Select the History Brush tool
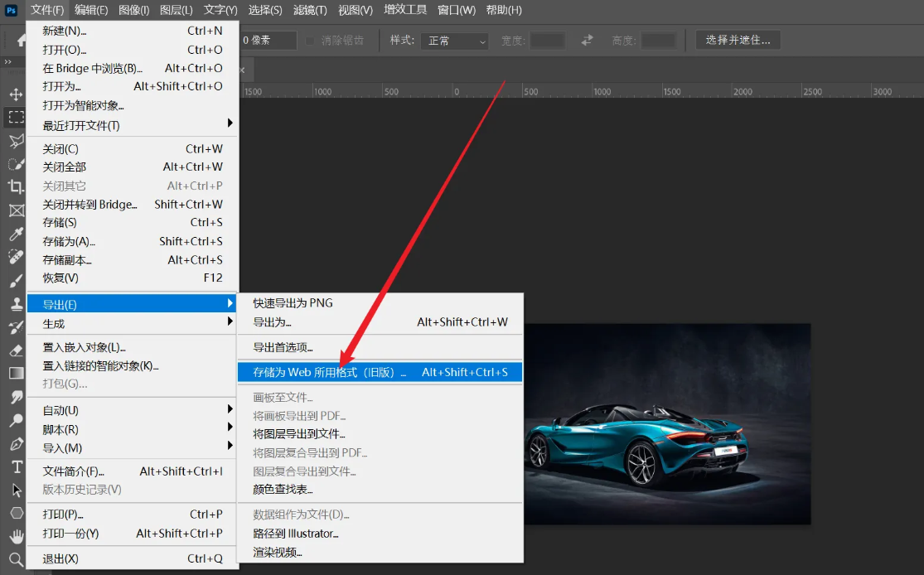This screenshot has width=924, height=575. [16, 327]
